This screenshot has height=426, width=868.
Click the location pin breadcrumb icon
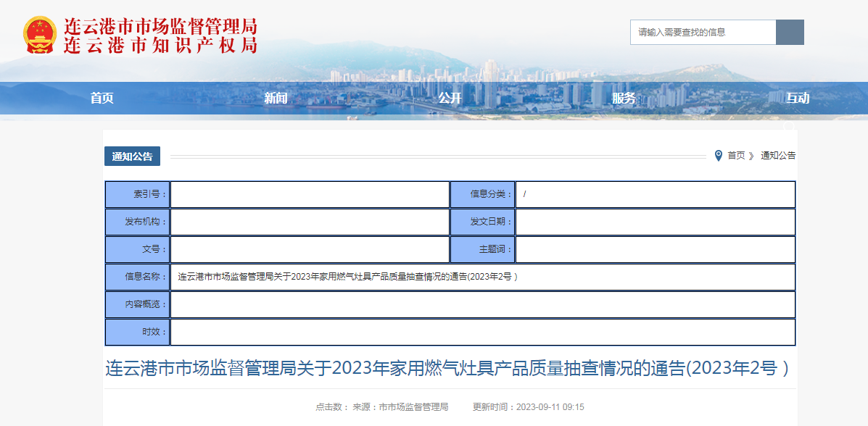click(719, 156)
